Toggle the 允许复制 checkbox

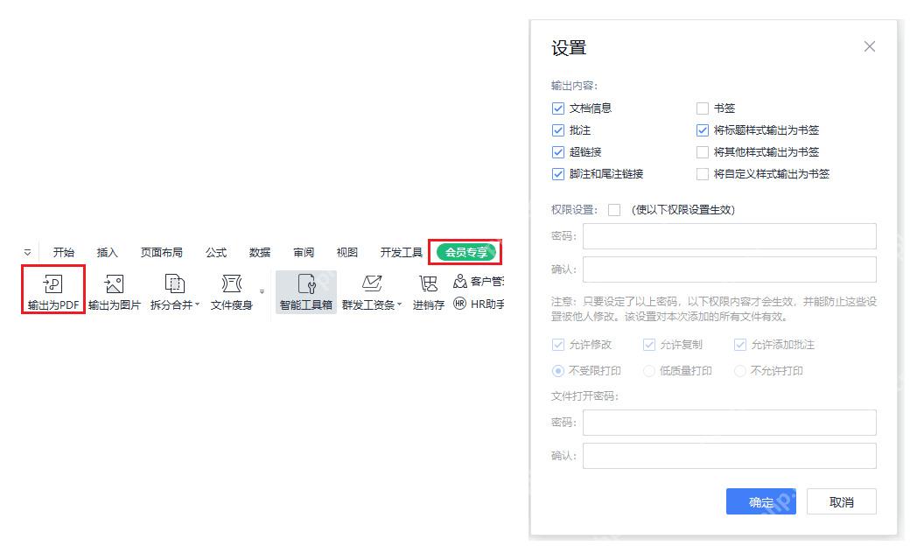(649, 345)
